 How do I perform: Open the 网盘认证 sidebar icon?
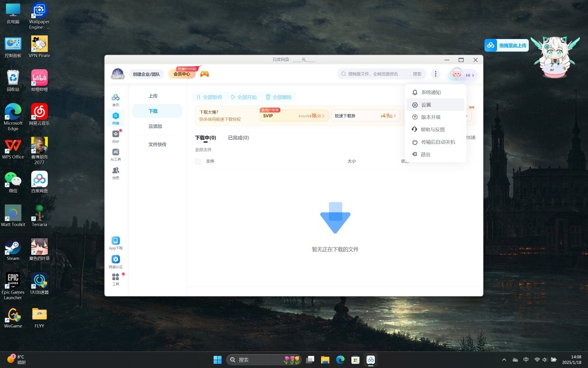116,262
